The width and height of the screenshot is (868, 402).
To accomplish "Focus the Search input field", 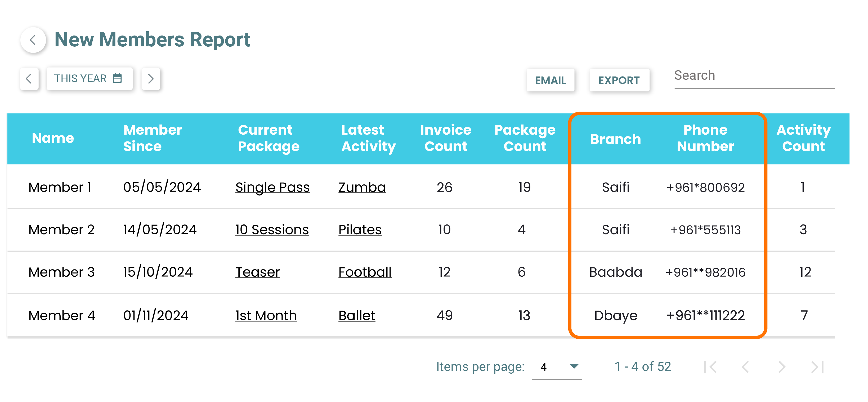I will 753,76.
